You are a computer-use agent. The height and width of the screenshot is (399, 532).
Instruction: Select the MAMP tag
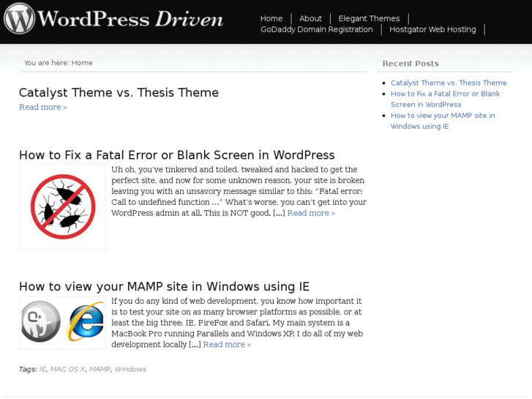tap(100, 369)
